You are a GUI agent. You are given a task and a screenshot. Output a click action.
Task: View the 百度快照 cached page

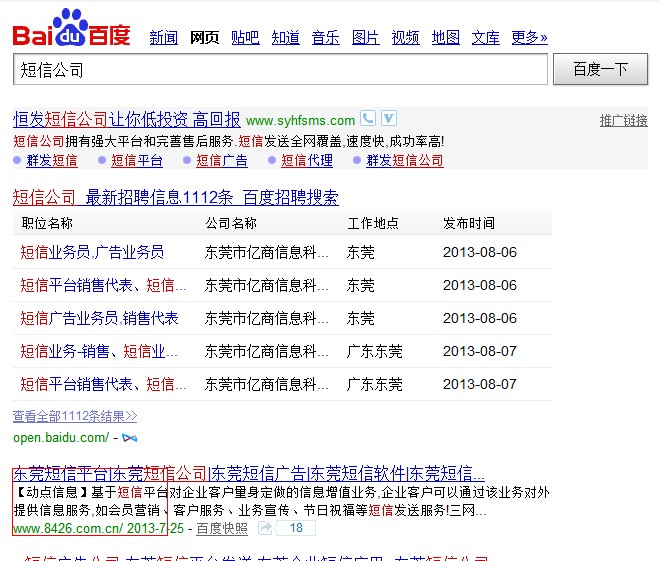(221, 528)
